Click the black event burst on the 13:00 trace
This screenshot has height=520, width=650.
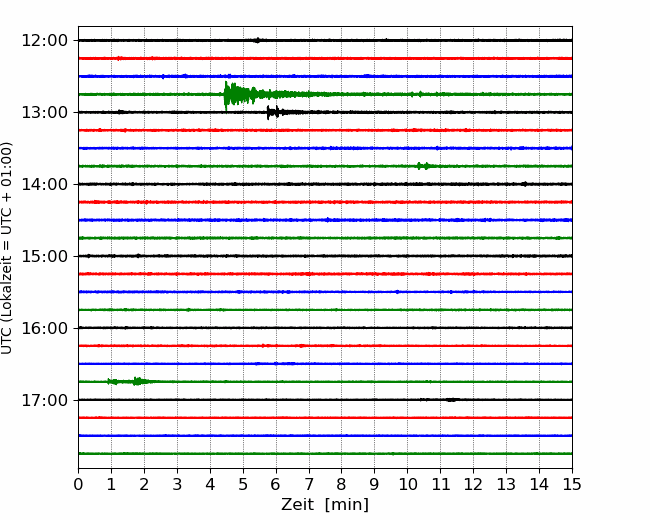click(x=272, y=112)
